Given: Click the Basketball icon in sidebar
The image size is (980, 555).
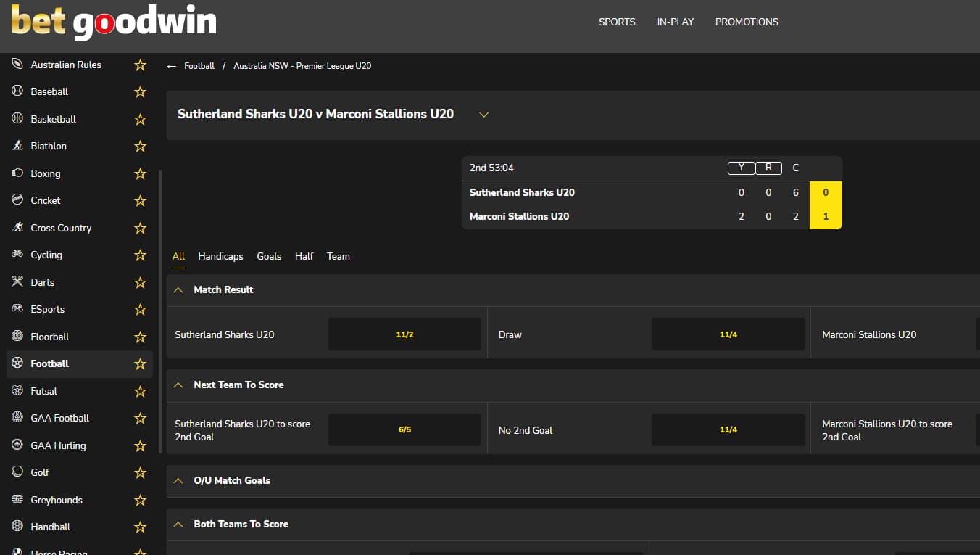Looking at the screenshot, I should (x=17, y=119).
